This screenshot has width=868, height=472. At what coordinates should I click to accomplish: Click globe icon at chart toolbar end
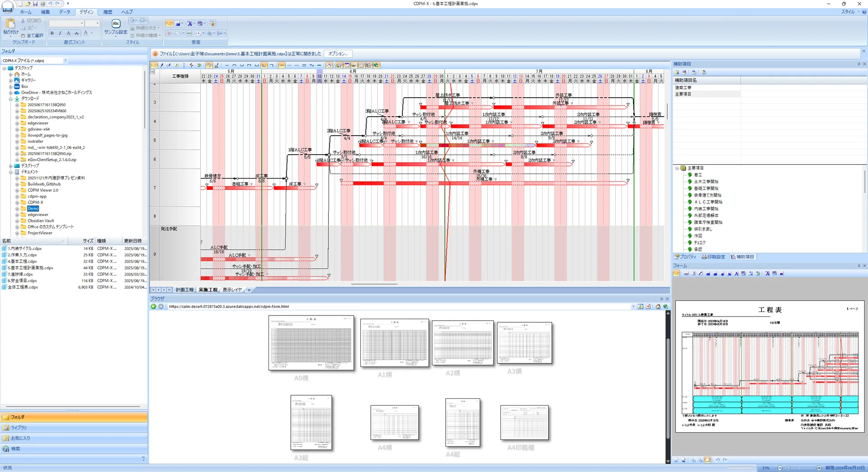(x=376, y=66)
